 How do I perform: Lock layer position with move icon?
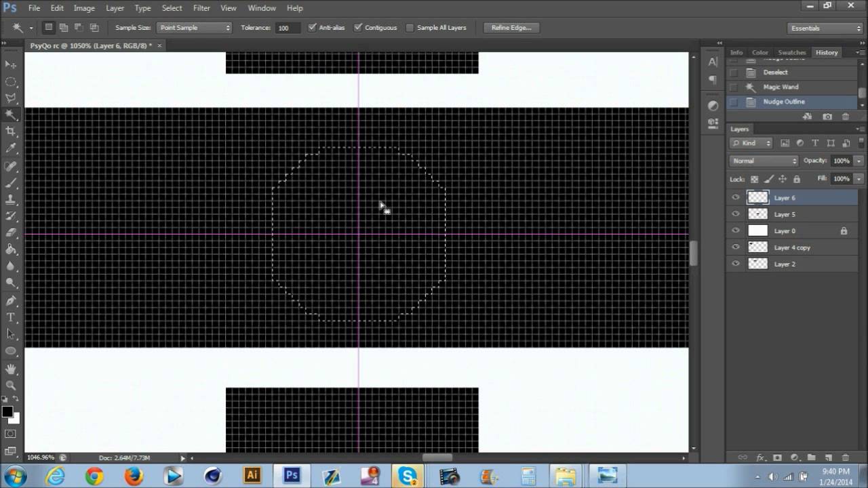point(783,179)
